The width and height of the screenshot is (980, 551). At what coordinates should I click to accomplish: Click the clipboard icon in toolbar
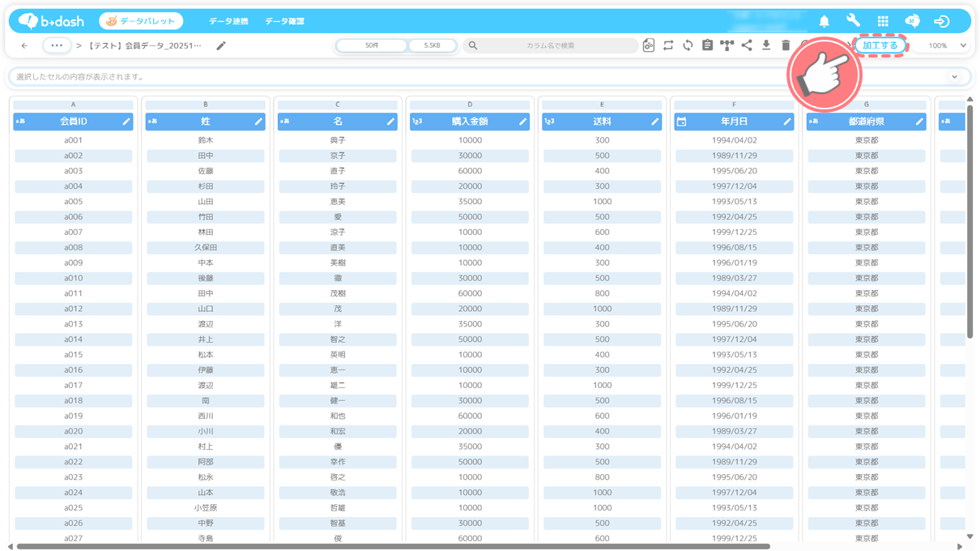(x=707, y=46)
